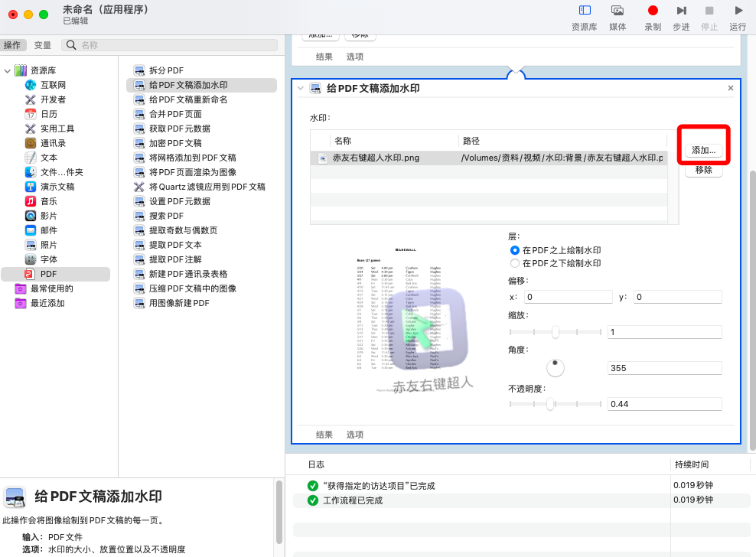Collapse the 资源库 disclosure triangle
The width and height of the screenshot is (756, 557).
6,70
